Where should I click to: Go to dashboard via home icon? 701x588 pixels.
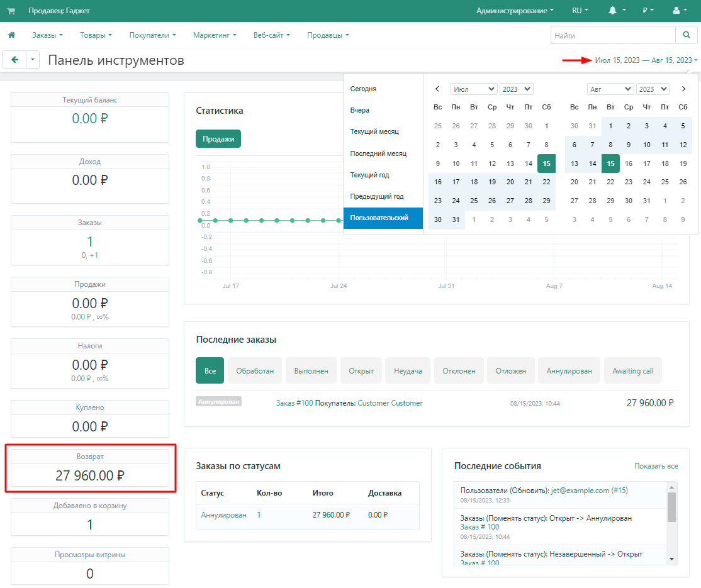(11, 35)
